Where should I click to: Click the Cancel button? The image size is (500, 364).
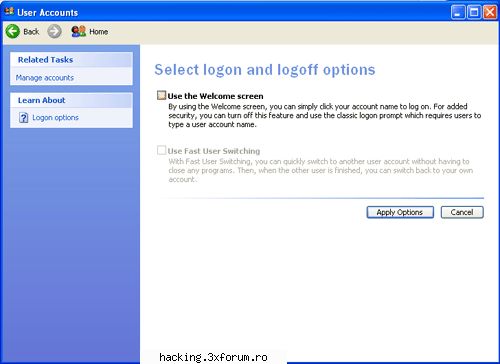[462, 212]
